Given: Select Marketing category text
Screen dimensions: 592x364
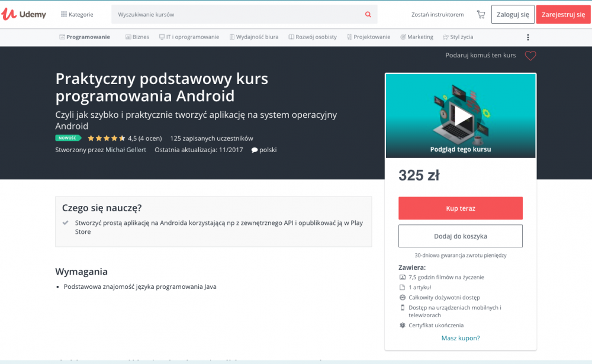Looking at the screenshot, I should (420, 37).
